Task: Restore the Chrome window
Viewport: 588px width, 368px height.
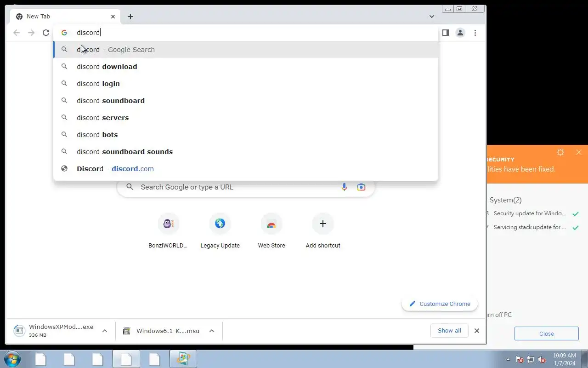Action: click(459, 9)
